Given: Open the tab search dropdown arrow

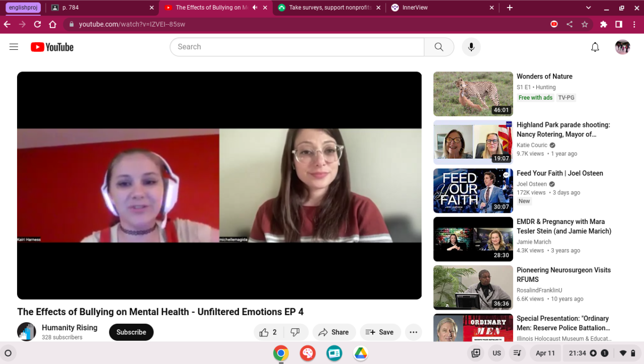Looking at the screenshot, I should pyautogui.click(x=589, y=8).
